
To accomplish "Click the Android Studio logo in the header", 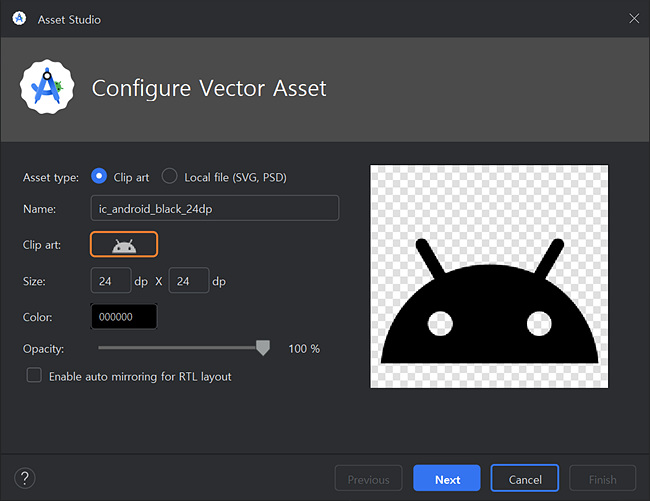I will 47,87.
